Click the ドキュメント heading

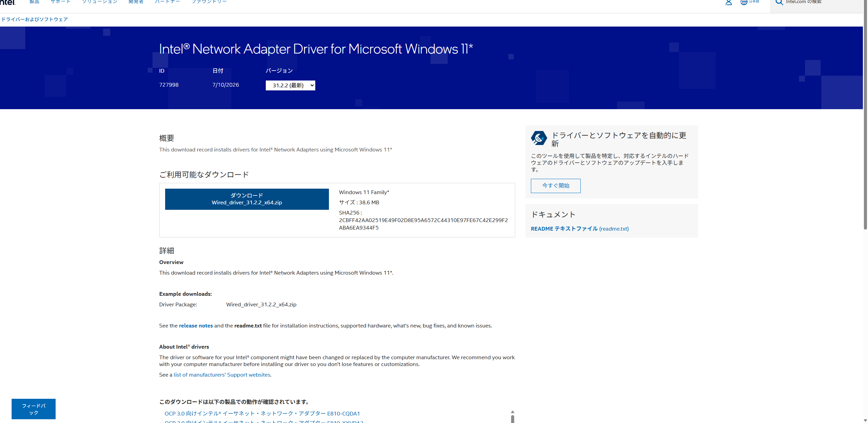pyautogui.click(x=553, y=215)
